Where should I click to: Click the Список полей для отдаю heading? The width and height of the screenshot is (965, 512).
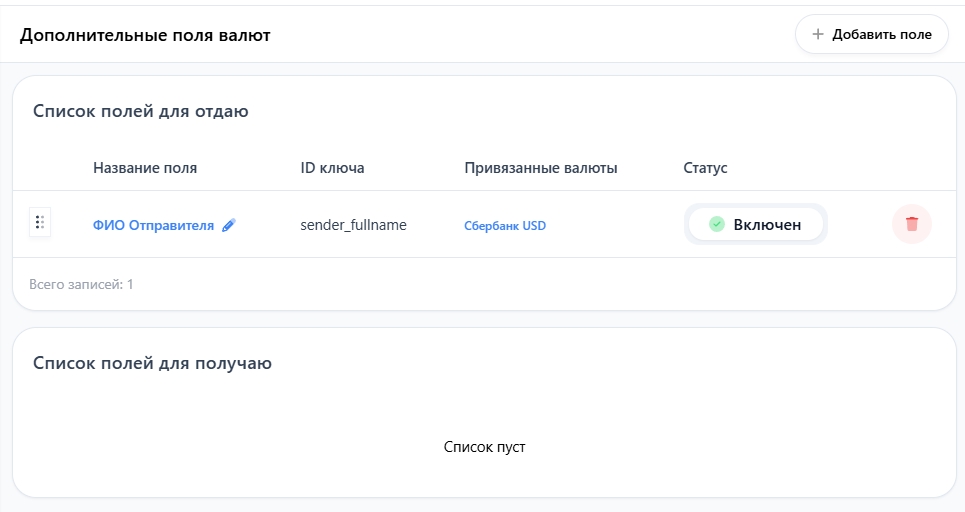pyautogui.click(x=140, y=112)
